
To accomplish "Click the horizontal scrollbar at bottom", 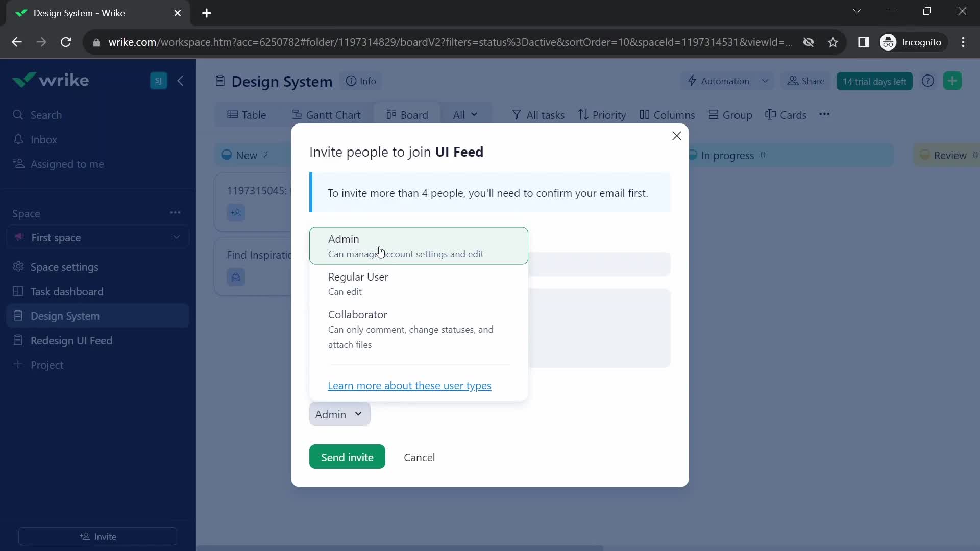I will [400, 548].
